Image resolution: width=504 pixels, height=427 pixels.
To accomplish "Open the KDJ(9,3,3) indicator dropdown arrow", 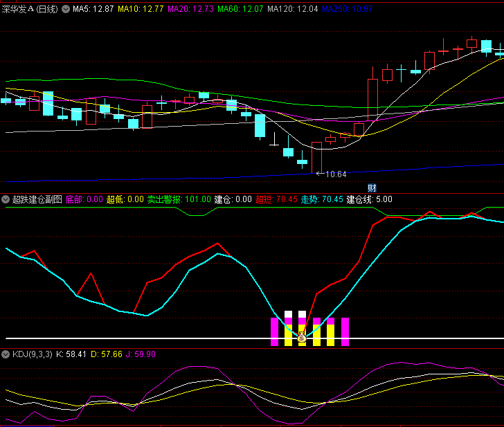I will click(6, 354).
